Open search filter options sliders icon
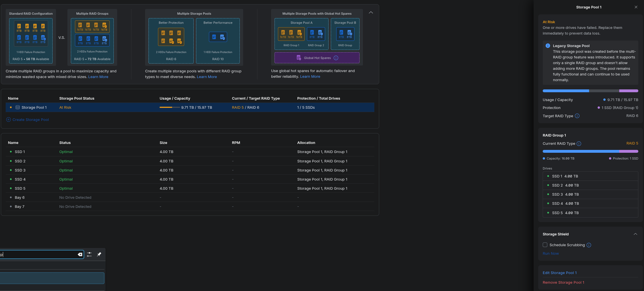Viewport: 644px width, 291px height. pyautogui.click(x=89, y=254)
